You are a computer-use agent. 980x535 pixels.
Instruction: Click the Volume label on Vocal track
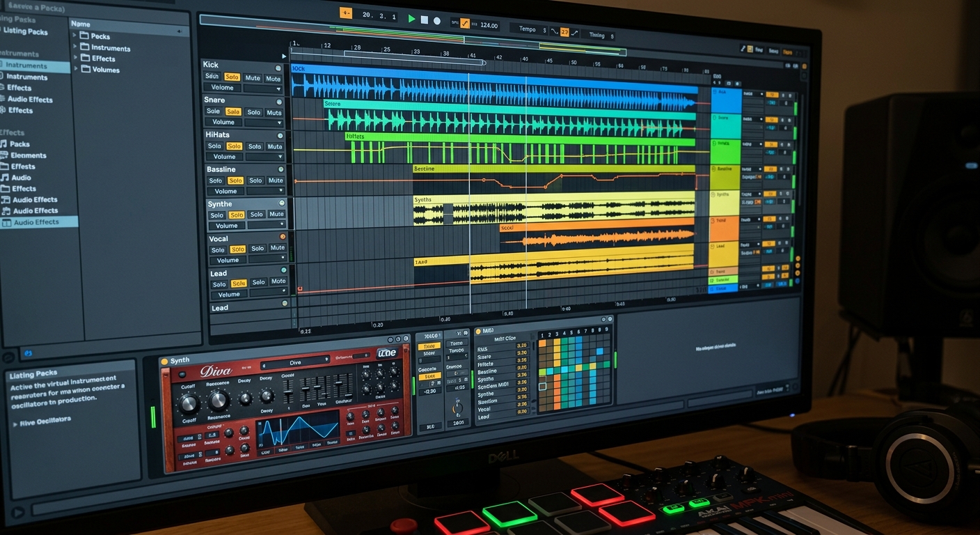228,261
